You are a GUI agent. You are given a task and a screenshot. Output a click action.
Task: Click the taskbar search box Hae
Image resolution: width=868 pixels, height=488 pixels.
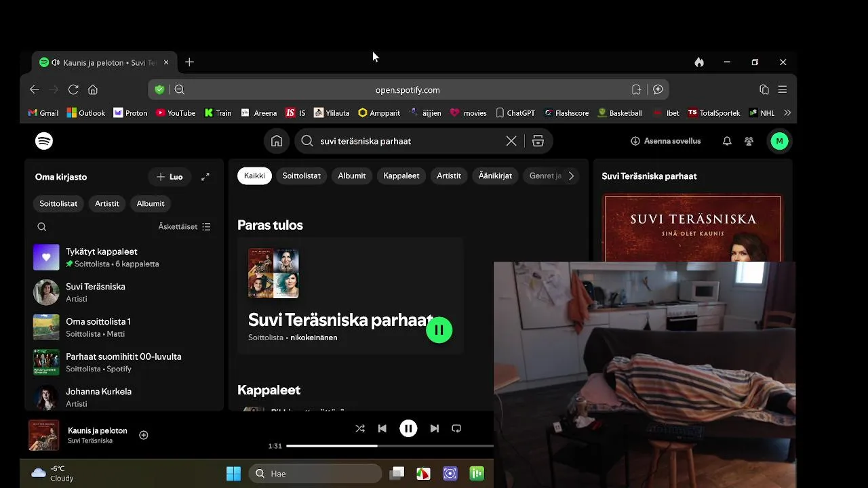point(315,474)
